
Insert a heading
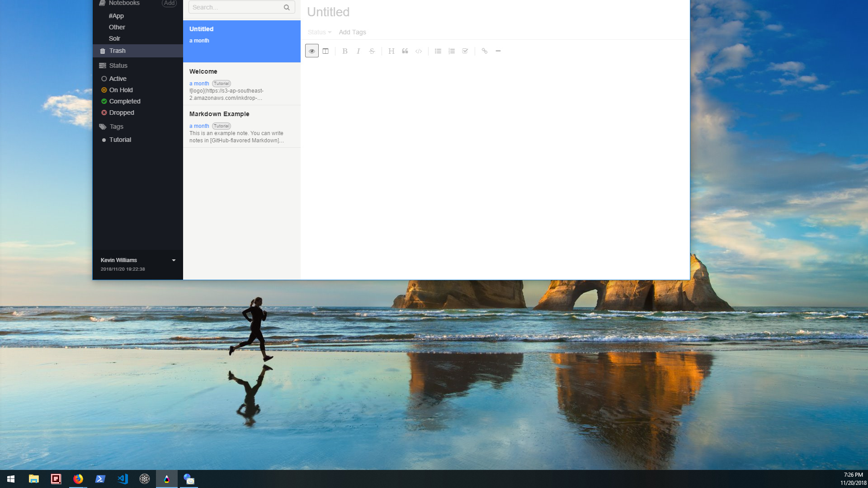tap(392, 51)
